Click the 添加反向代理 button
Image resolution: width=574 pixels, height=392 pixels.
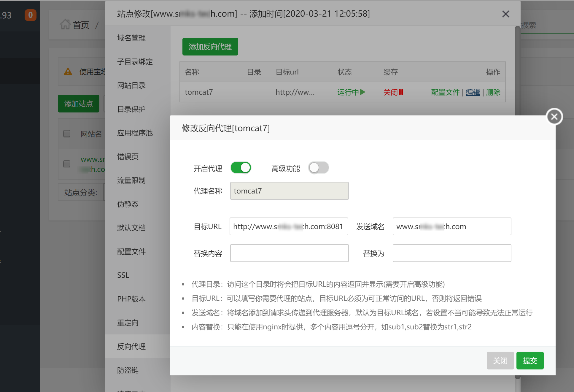(x=210, y=47)
